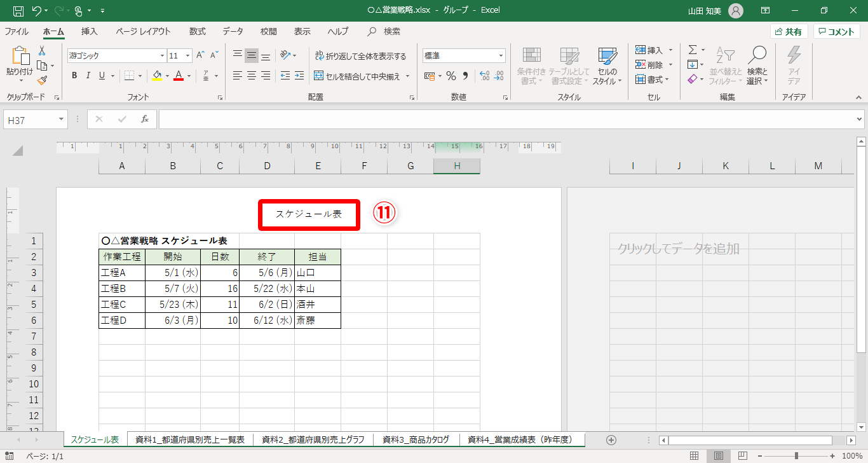Open Cell Styles (セルのスタイル) gallery
Image resolution: width=868 pixels, height=463 pixels.
(607, 66)
